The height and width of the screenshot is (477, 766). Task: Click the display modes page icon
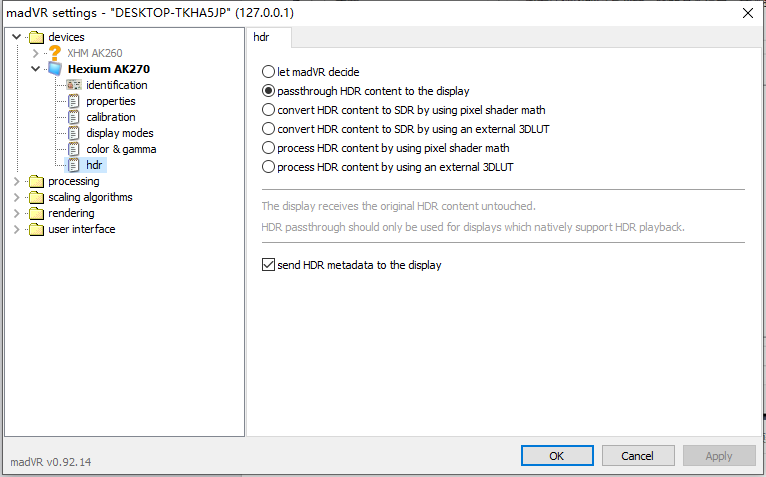click(73, 133)
